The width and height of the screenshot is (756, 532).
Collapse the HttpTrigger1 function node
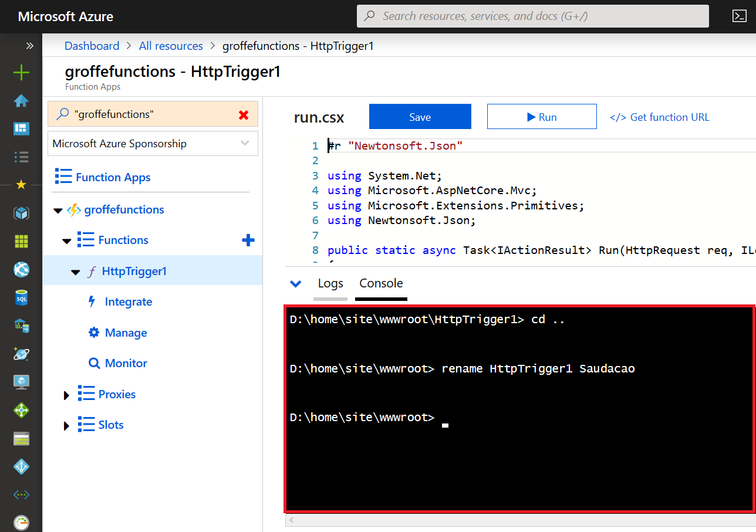(75, 271)
